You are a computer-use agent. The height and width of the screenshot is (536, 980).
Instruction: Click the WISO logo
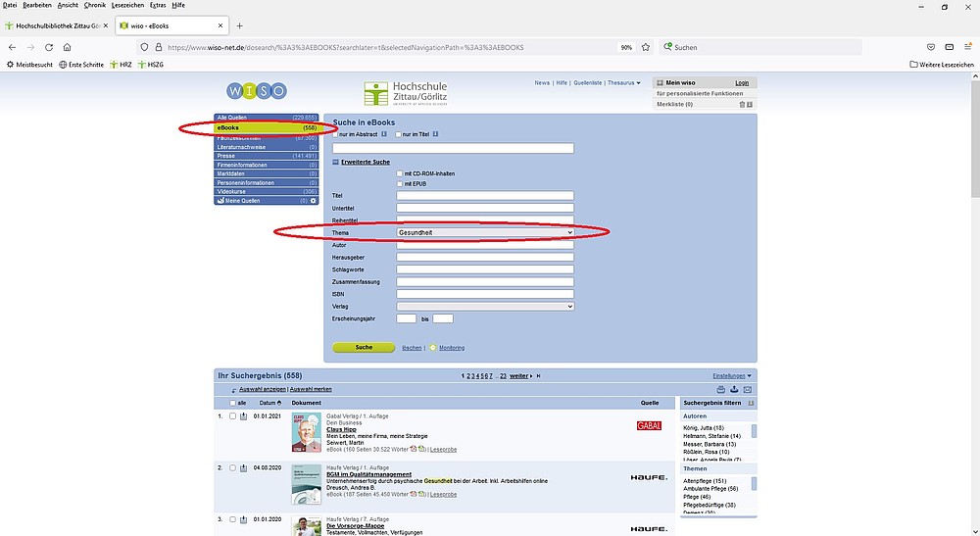click(256, 91)
